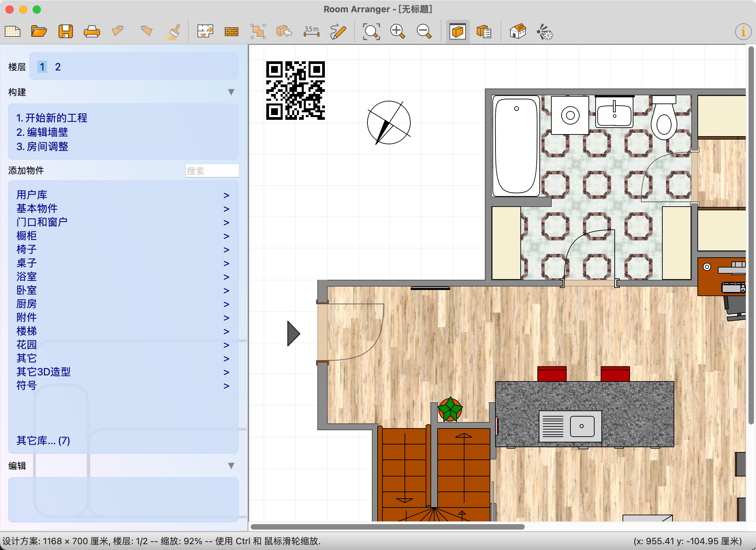Viewport: 756px width, 550px height.
Task: Expand the 基本物件 category
Action: coord(123,209)
